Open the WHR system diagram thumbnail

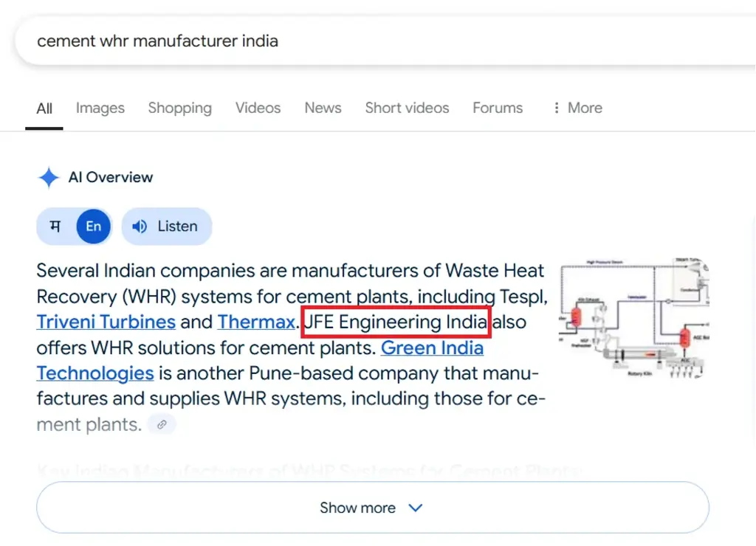633,318
